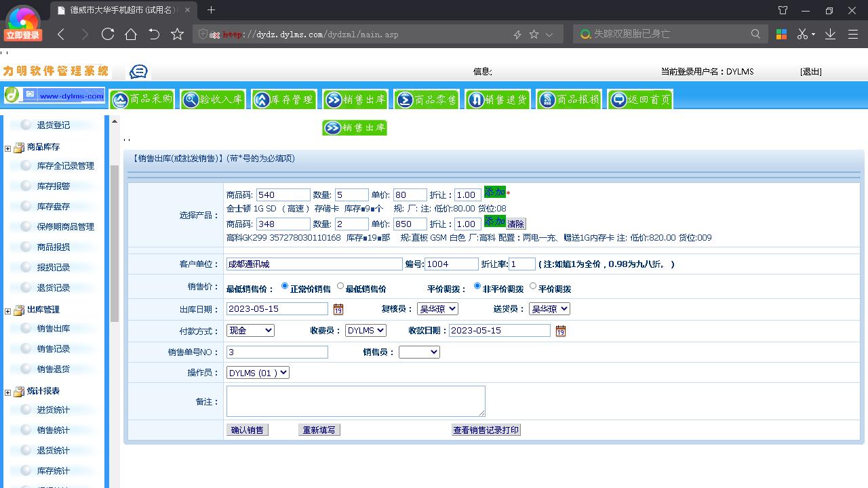The height and width of the screenshot is (488, 868).
Task: Click the 商品零售 toolbar icon
Action: click(x=427, y=99)
